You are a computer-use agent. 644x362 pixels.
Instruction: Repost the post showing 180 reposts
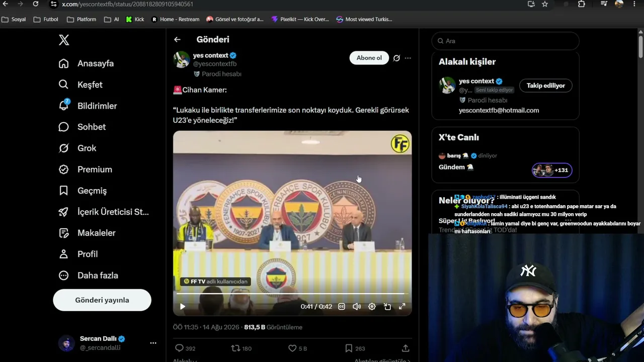(241, 348)
